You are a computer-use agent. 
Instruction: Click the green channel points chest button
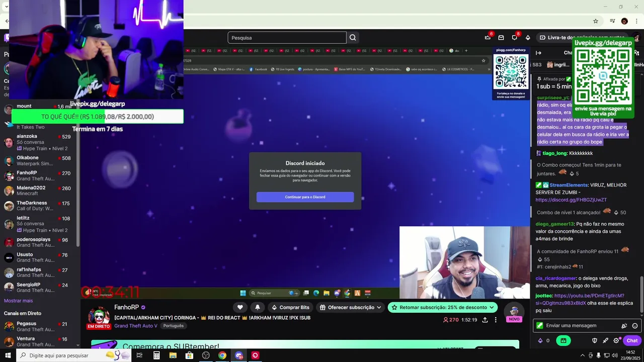coord(563,340)
